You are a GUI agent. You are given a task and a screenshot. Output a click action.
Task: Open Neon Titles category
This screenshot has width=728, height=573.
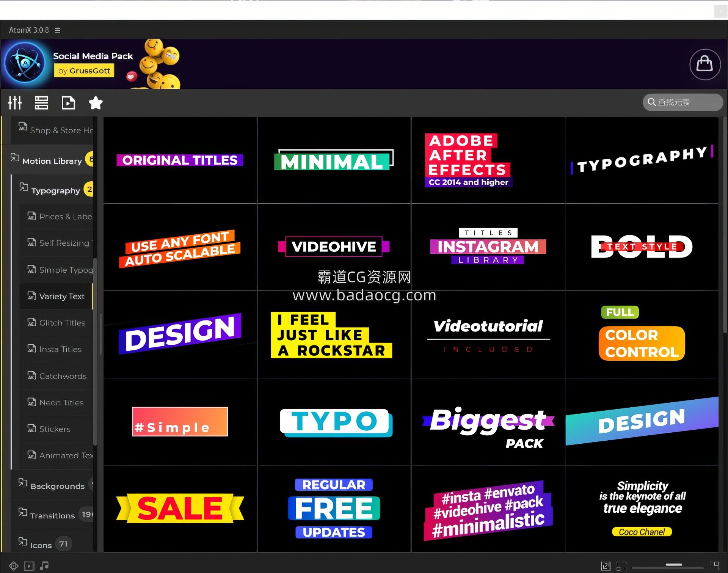pos(56,403)
